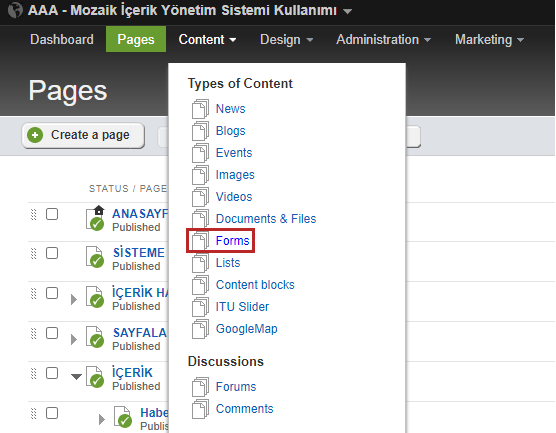Select the checkbox of İÇERİK page row
The image size is (556, 433).
(52, 373)
